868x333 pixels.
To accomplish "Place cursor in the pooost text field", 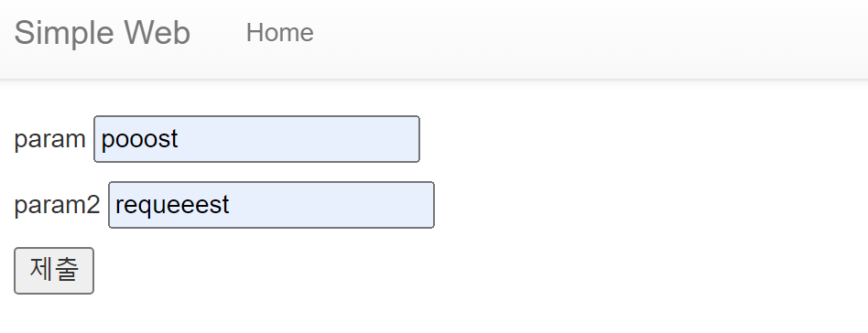I will 257,139.
